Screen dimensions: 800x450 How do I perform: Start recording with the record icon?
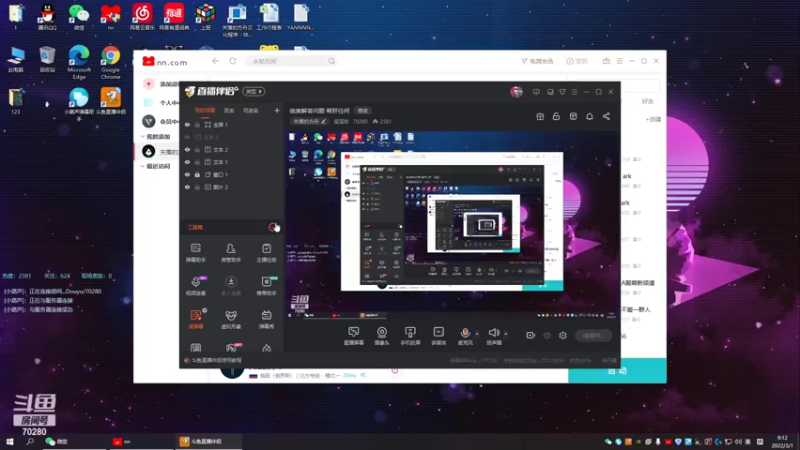(531, 335)
